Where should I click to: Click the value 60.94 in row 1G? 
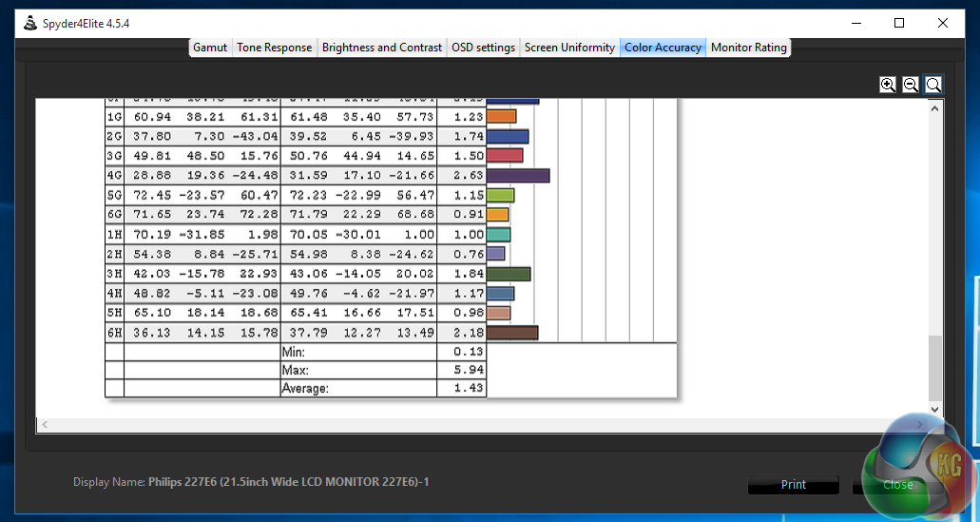click(151, 117)
